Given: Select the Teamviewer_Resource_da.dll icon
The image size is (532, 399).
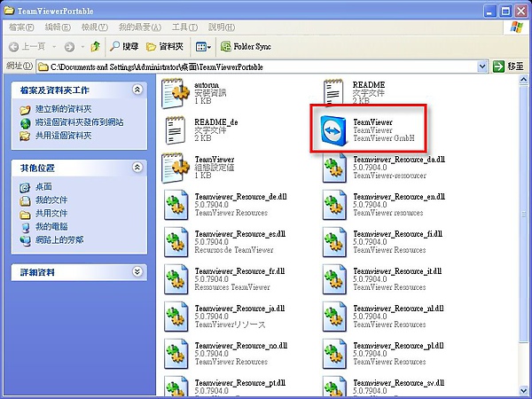Looking at the screenshot, I should point(334,168).
